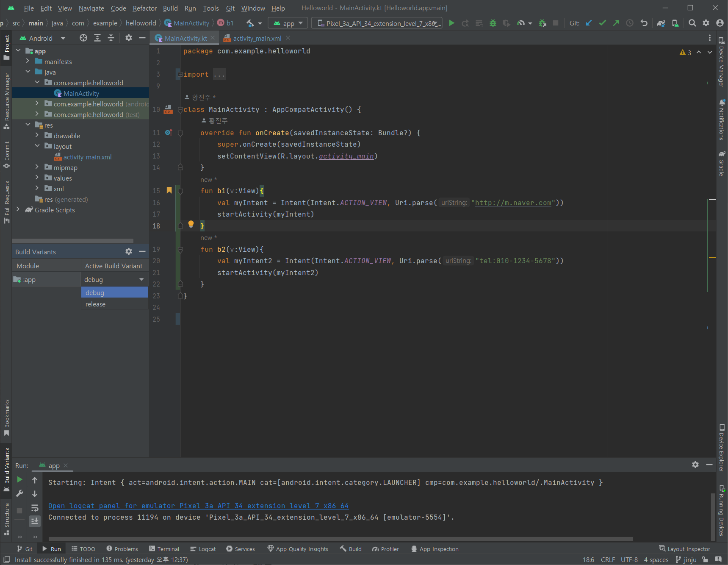Click the Project panel horizontal scrollbar

pos(73,240)
